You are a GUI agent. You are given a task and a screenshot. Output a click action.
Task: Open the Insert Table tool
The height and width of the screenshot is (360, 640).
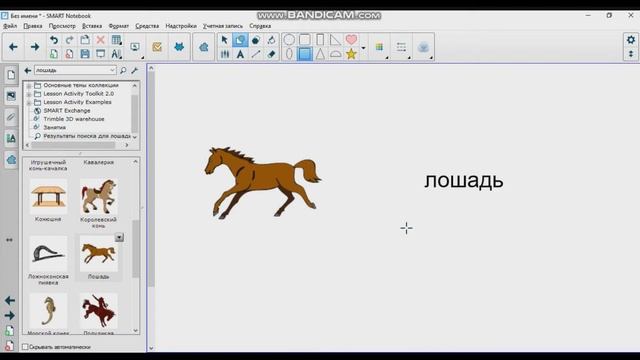click(116, 40)
